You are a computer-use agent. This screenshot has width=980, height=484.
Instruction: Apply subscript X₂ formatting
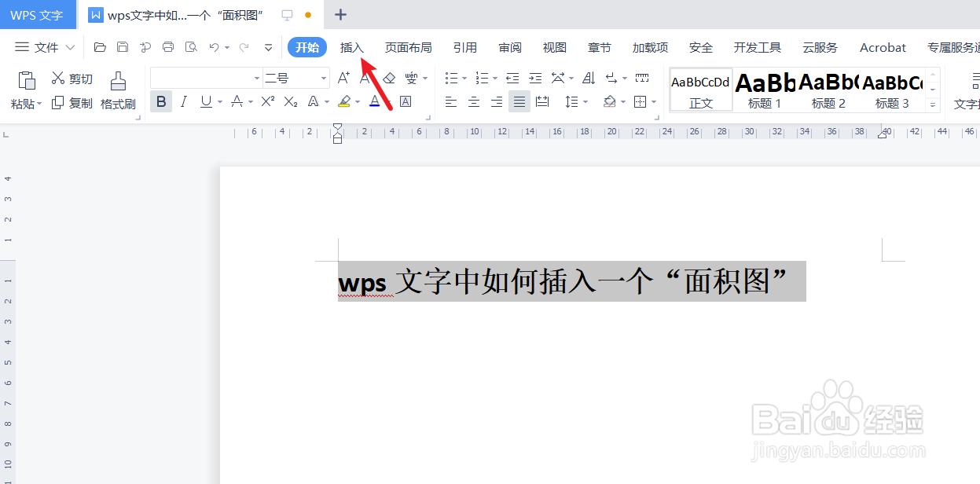[x=291, y=101]
